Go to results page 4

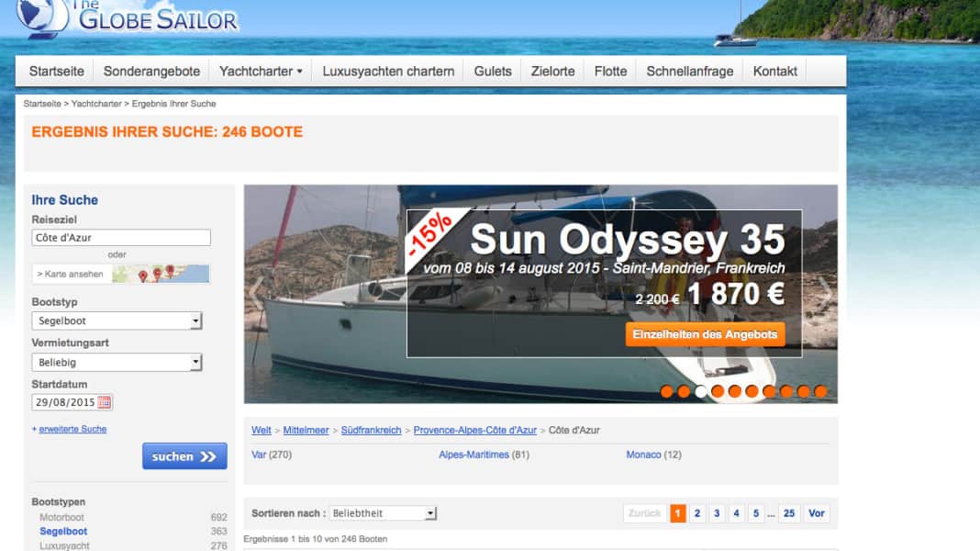coord(736,513)
